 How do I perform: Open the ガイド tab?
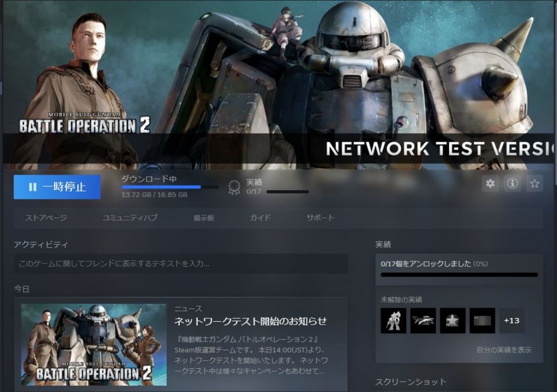tap(260, 218)
